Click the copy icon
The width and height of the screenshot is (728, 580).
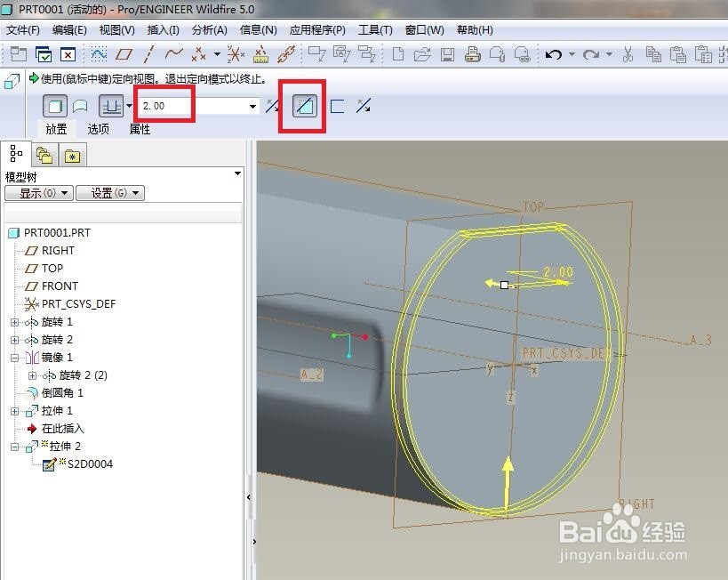tap(653, 55)
